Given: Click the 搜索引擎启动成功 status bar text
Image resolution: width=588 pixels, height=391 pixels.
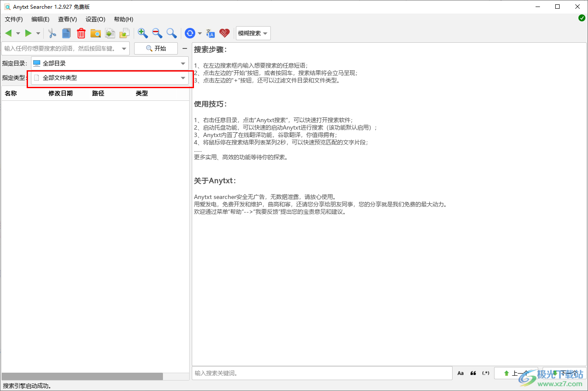Looking at the screenshot, I should (x=28, y=386).
